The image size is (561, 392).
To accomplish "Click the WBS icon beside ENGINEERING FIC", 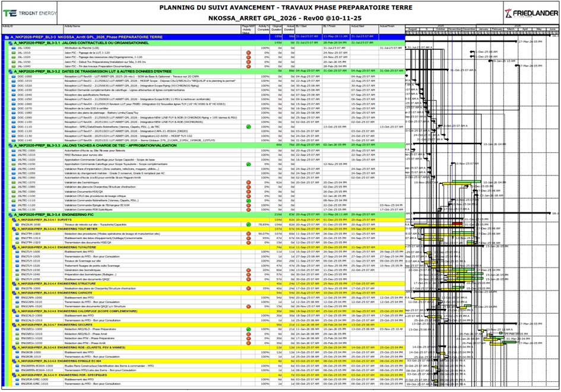I will 11,215.
